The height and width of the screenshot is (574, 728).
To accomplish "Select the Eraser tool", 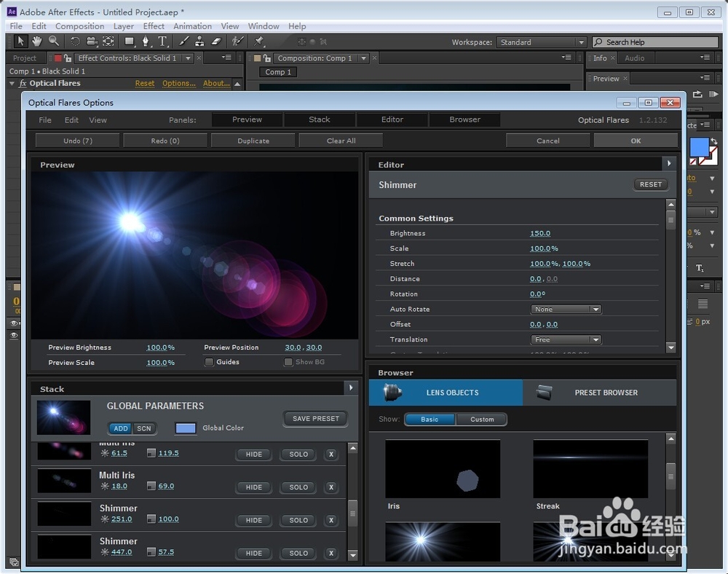I will pyautogui.click(x=216, y=42).
